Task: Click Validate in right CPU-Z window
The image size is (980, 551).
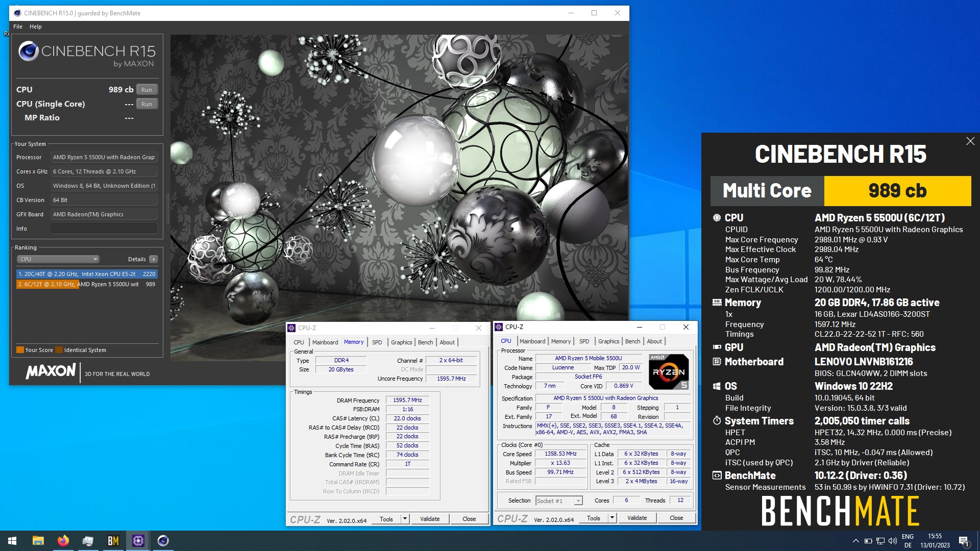Action: click(637, 518)
